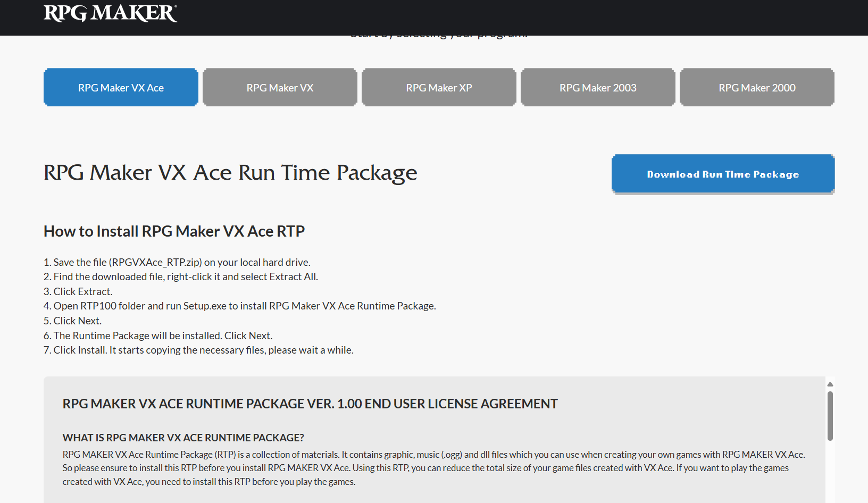Click the license paragraph describing the RTP
This screenshot has width=868, height=503.
click(433, 468)
